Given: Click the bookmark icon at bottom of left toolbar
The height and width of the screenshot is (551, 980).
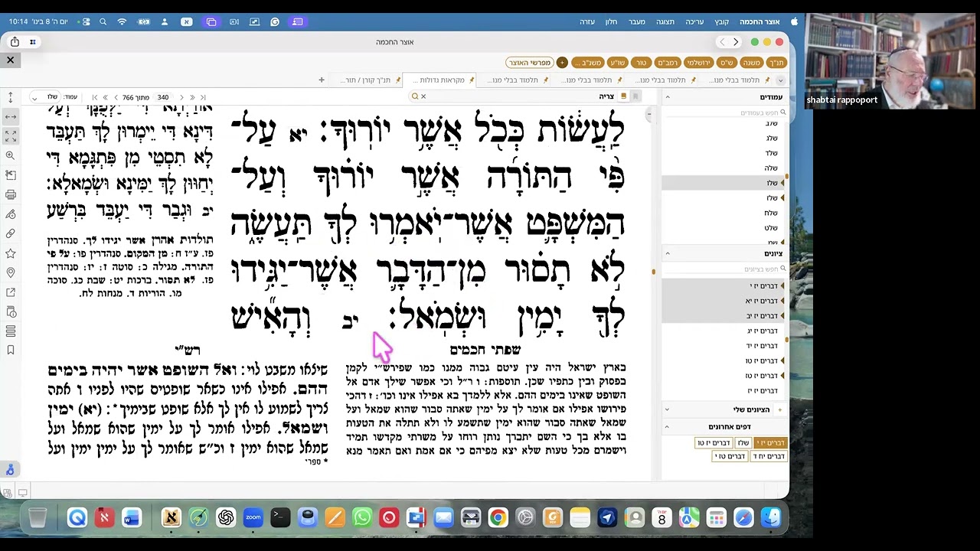Looking at the screenshot, I should point(10,350).
